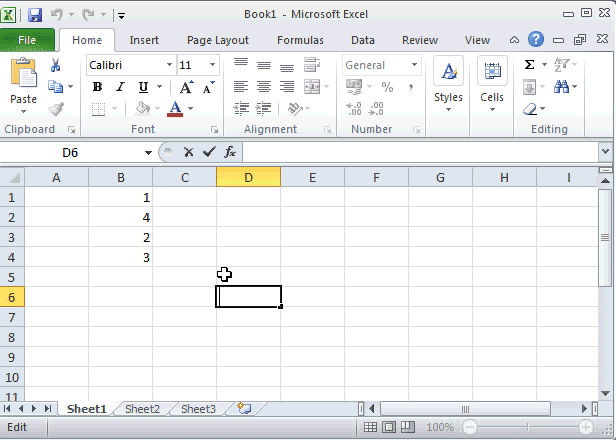The image size is (616, 440).
Task: Open the Cell Styles button
Action: (x=448, y=82)
